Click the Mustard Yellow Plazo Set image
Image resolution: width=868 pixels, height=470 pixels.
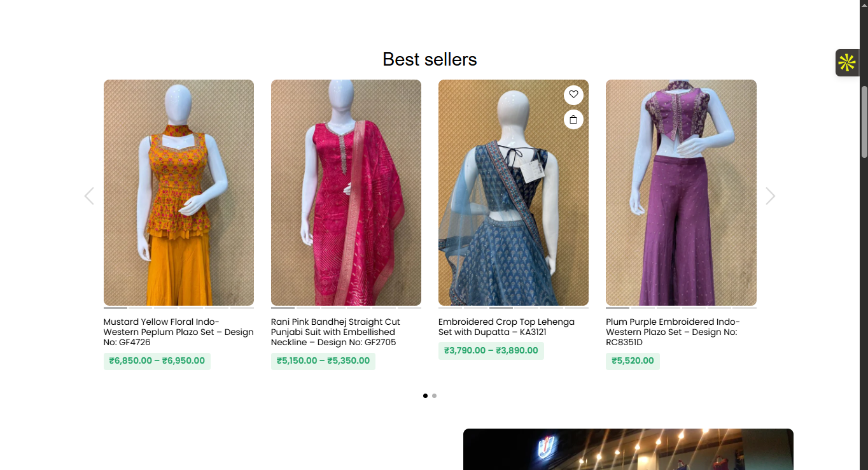(178, 192)
